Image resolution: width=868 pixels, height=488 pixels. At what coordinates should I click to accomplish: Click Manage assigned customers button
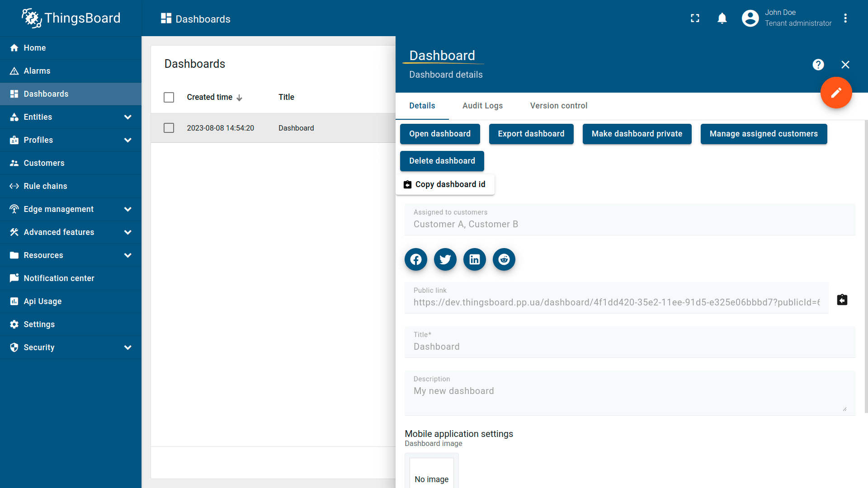763,134
